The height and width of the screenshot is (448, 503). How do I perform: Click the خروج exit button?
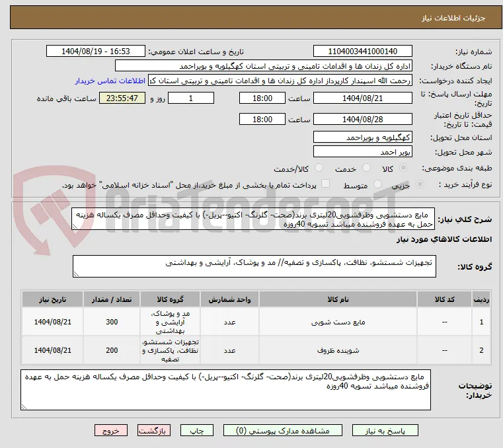point(110,430)
